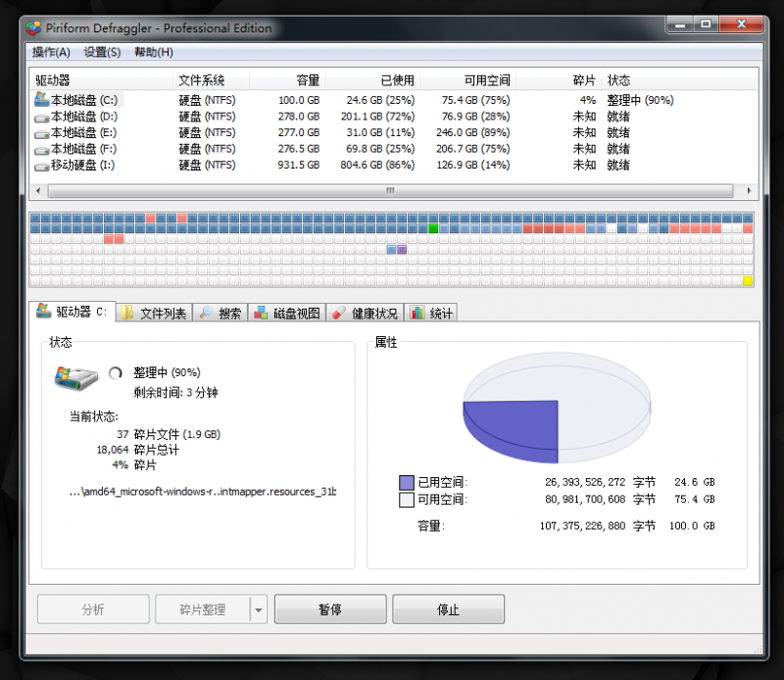Image resolution: width=784 pixels, height=680 pixels.
Task: Select the local disk F: drive icon
Action: (x=41, y=150)
